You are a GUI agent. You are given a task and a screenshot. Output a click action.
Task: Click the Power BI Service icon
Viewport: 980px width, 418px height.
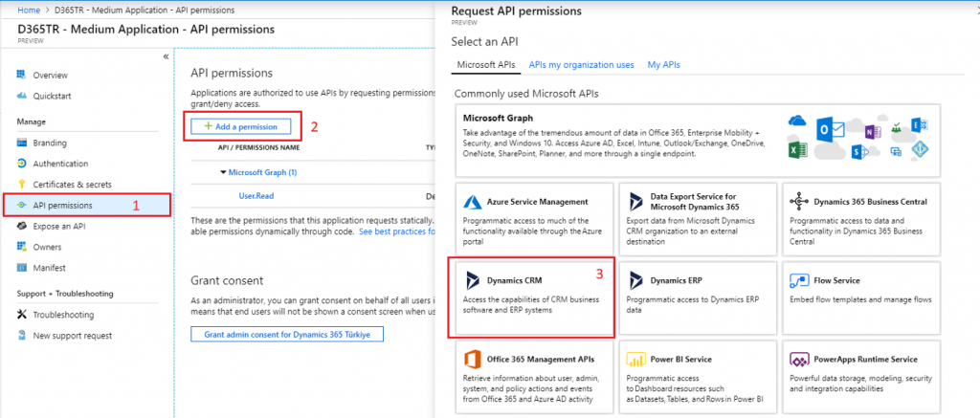tap(635, 360)
